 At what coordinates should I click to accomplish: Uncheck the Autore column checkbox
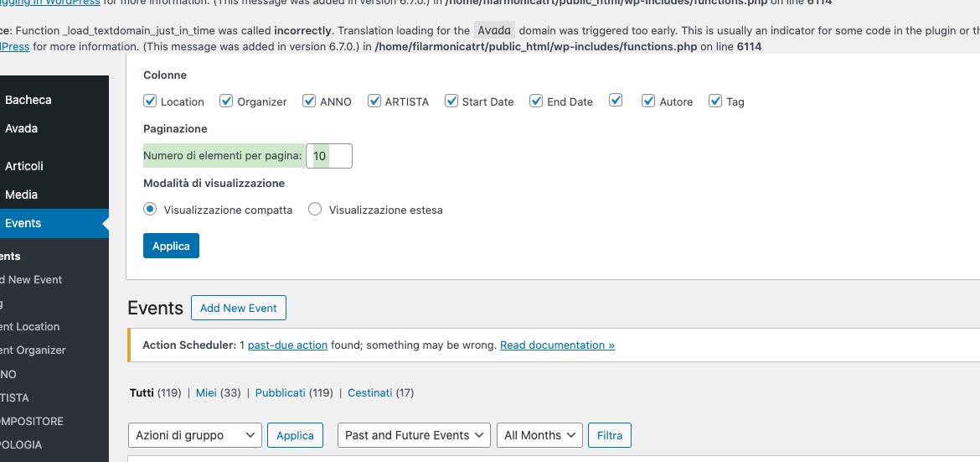pyautogui.click(x=649, y=101)
